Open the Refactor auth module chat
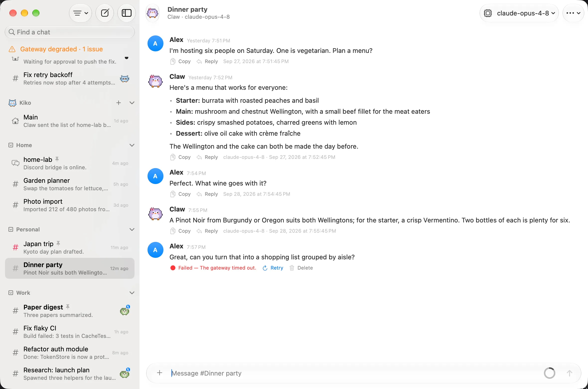 tap(70, 353)
